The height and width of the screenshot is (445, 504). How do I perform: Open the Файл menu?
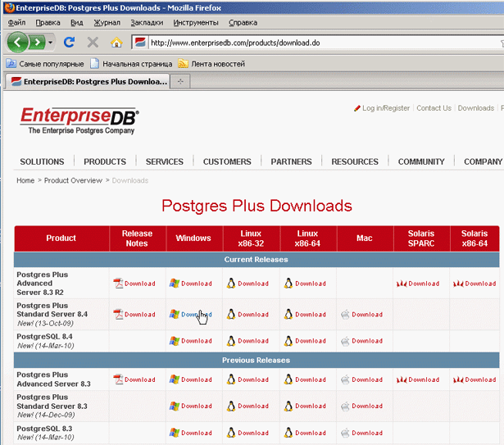click(16, 22)
